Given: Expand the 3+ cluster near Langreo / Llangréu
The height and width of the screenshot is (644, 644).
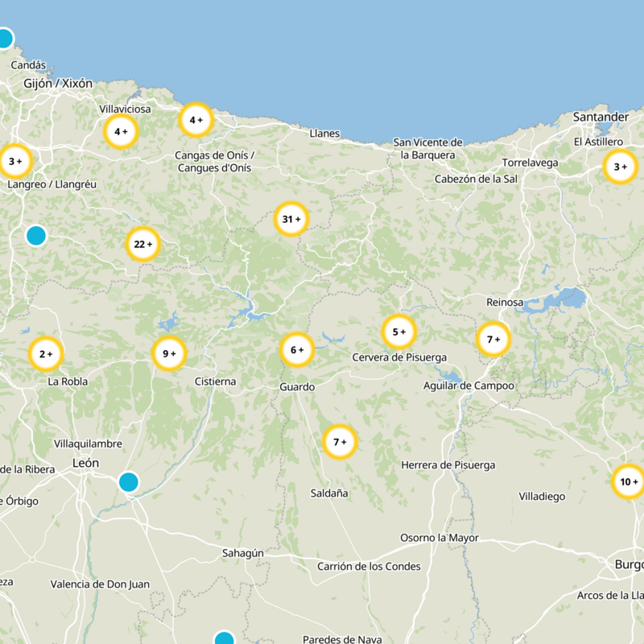Looking at the screenshot, I should [14, 162].
